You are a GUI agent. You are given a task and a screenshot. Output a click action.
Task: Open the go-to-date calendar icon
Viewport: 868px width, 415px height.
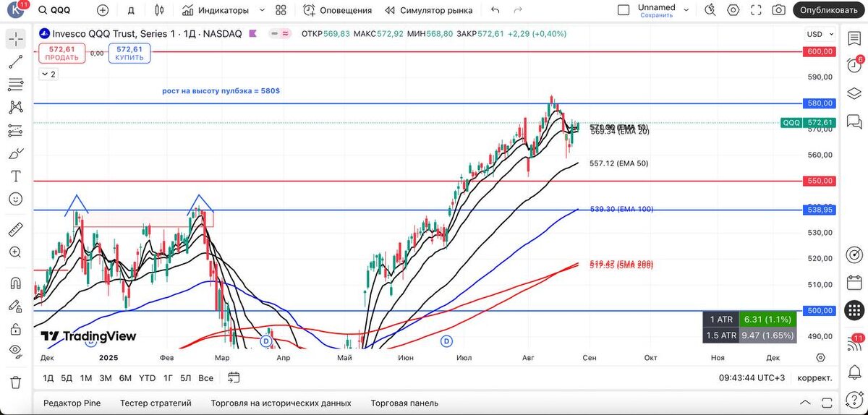(x=234, y=377)
